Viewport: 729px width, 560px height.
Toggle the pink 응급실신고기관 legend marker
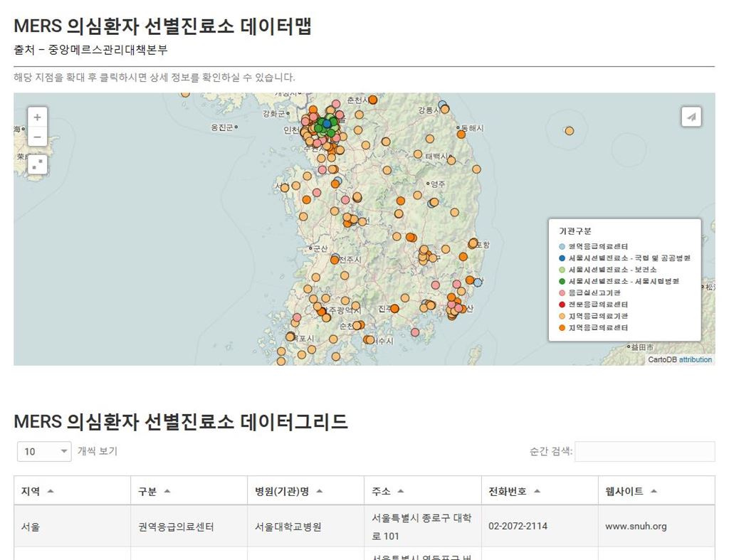click(562, 293)
